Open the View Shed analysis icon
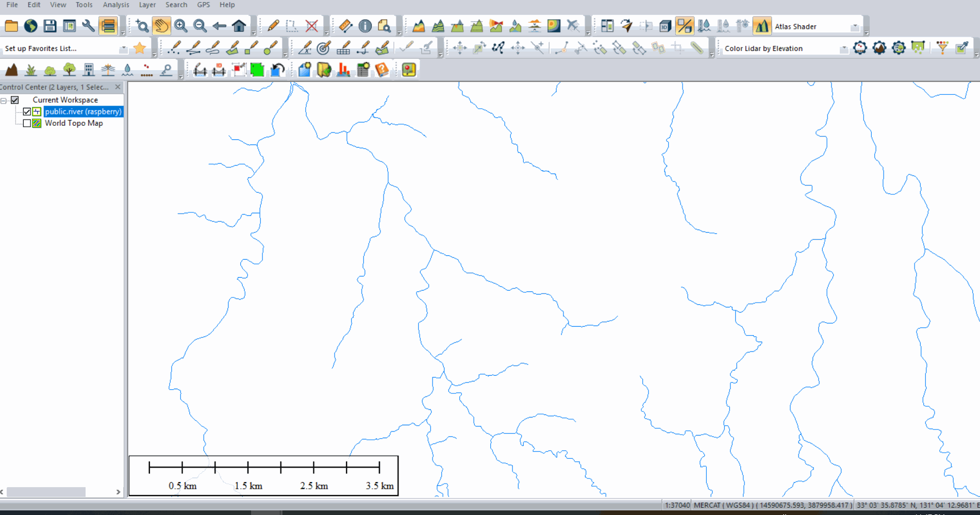Viewport: 980px width, 515px height. [x=496, y=26]
